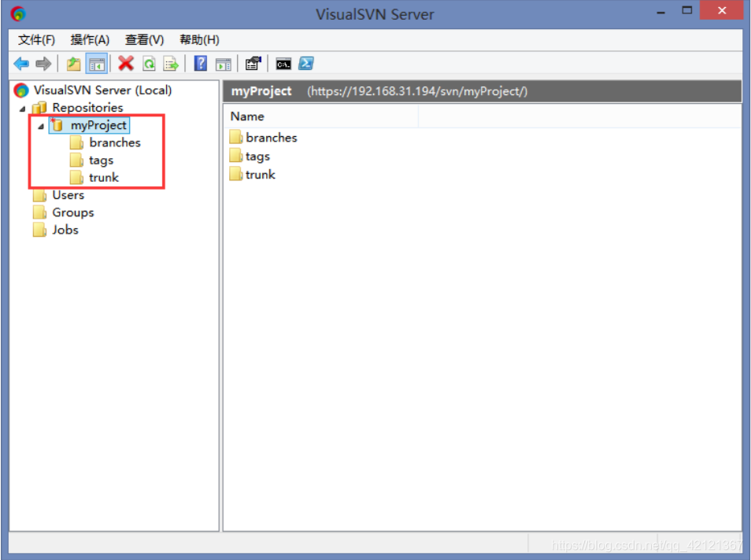Open the 查看(V) menu

tap(144, 40)
